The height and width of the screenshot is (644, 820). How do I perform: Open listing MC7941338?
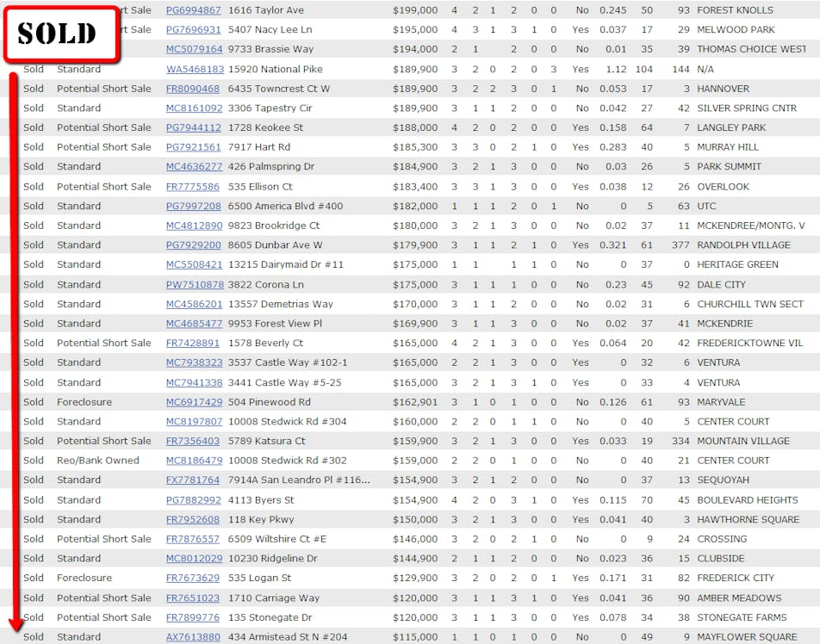click(194, 382)
